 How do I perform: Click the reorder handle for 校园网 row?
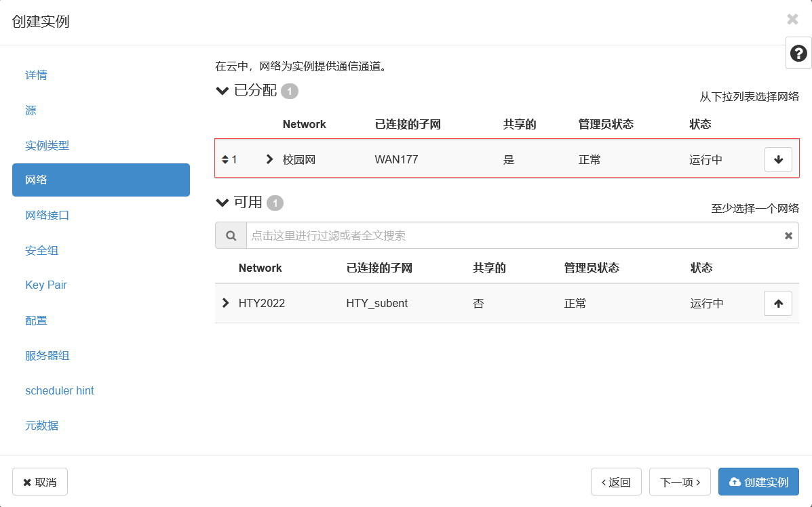click(x=225, y=159)
